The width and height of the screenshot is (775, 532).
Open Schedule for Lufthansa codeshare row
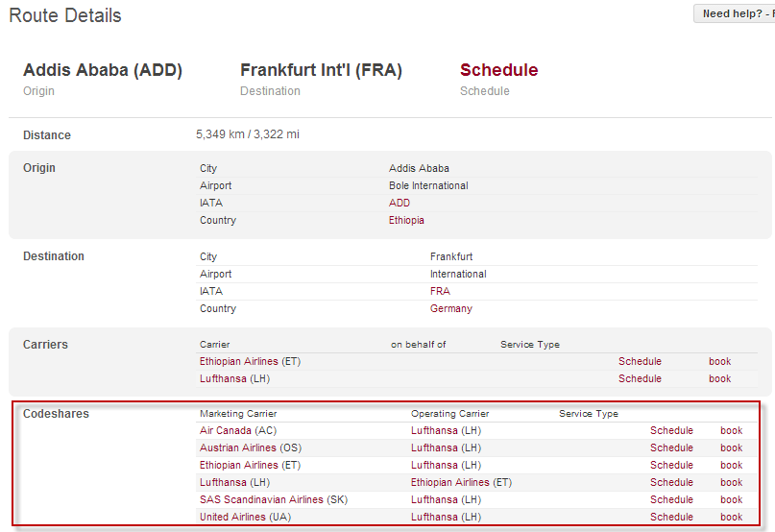point(671,482)
